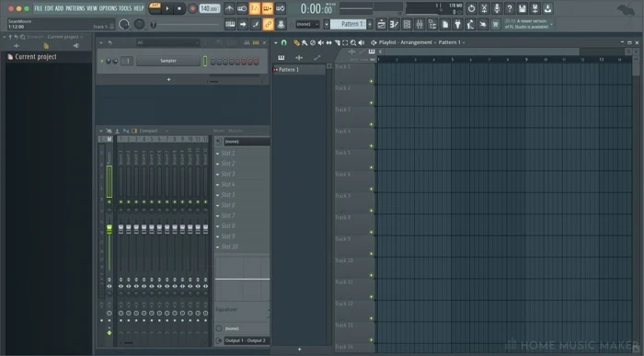644x356 pixels.
Task: Open project info document icon
Action: coord(444,24)
